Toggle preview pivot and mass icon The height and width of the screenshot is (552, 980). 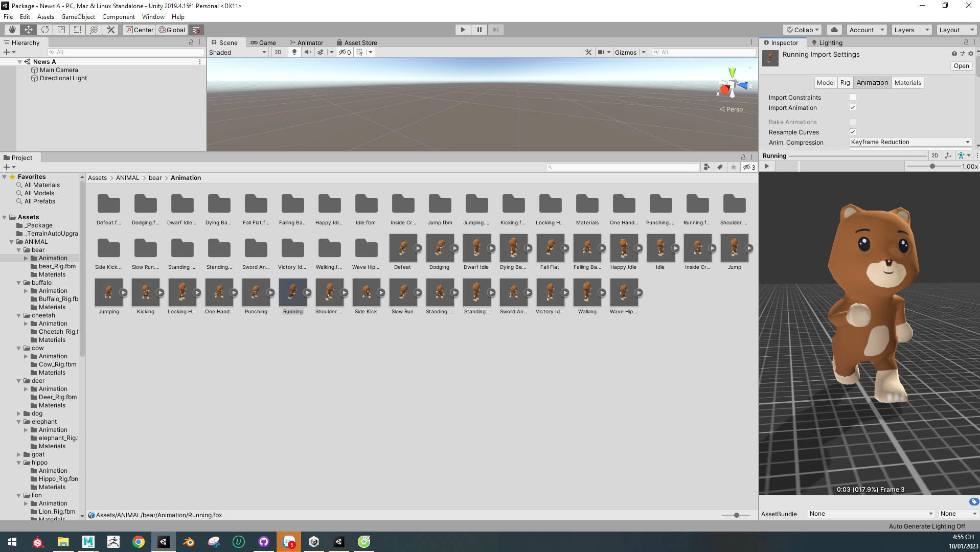(x=948, y=155)
